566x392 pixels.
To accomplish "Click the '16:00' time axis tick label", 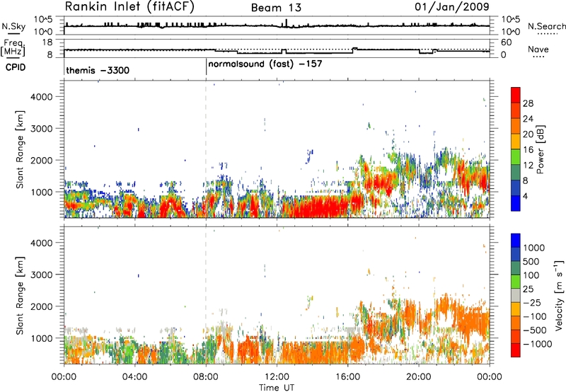I will click(347, 377).
